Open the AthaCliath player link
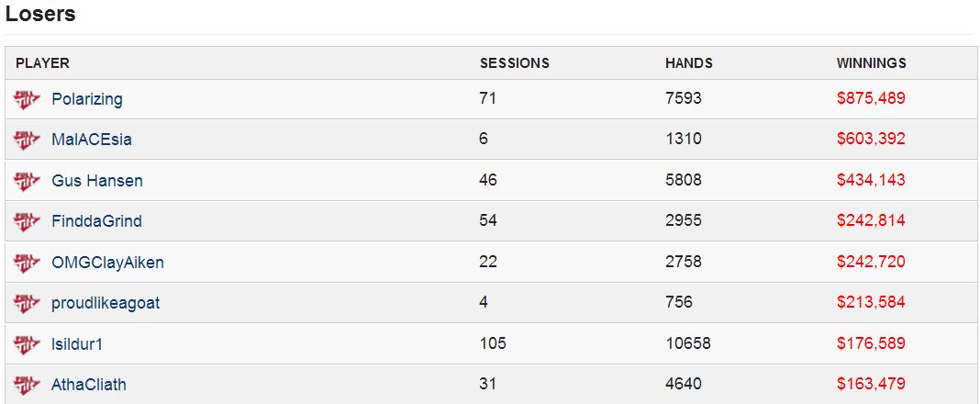Screen dimensions: 980x404 [x=89, y=384]
